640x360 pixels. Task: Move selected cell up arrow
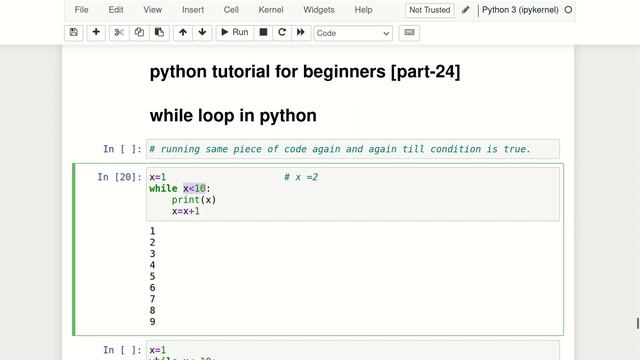183,33
